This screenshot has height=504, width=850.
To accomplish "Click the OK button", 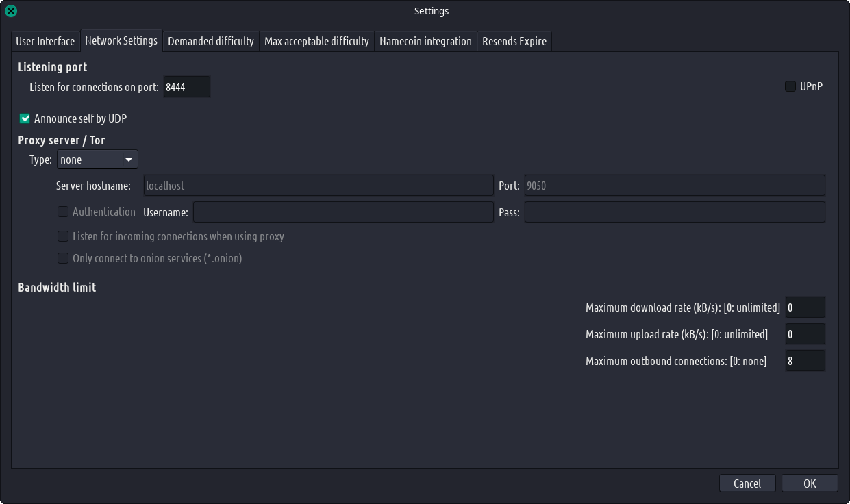I will [809, 483].
